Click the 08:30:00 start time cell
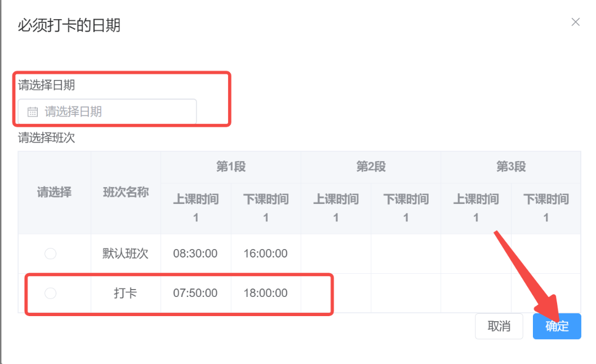Viewport: 596px width, 364px height. tap(195, 254)
